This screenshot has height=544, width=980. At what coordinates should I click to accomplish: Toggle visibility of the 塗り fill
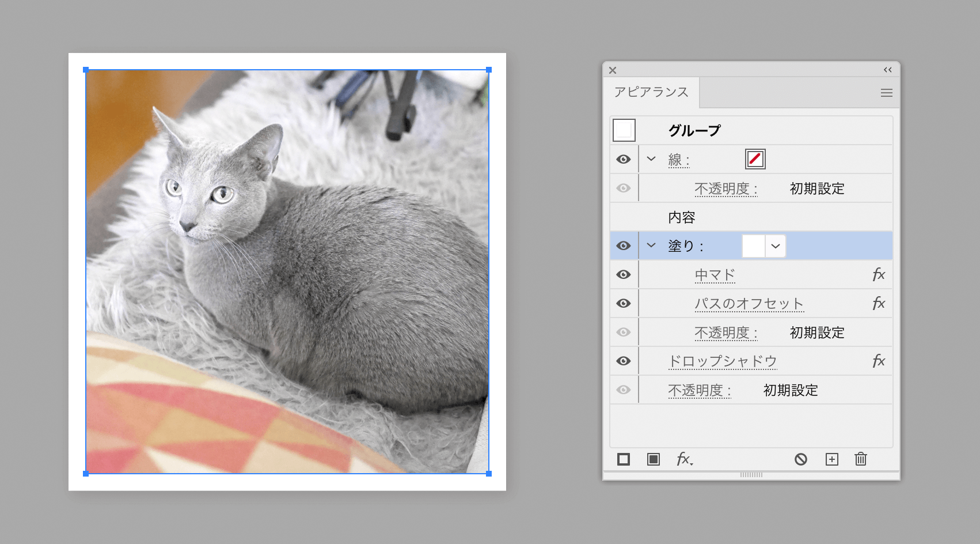click(x=624, y=246)
